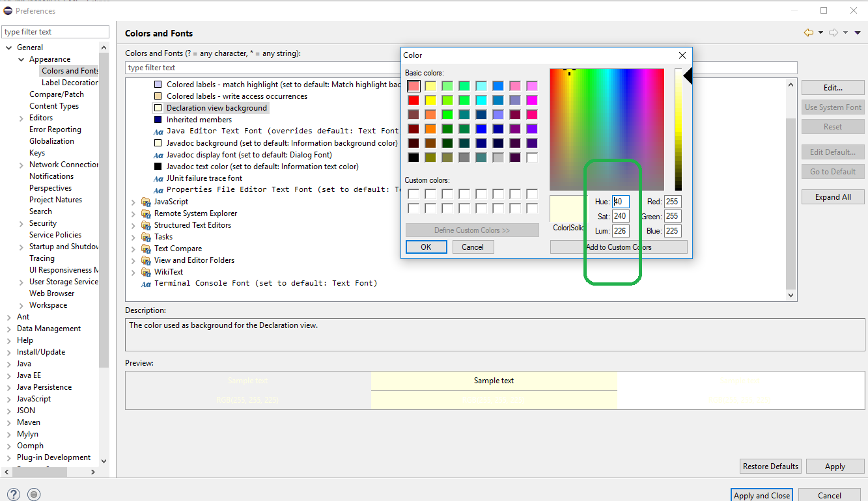Select the Javadoc background entry
This screenshot has height=501, width=868.
point(275,143)
